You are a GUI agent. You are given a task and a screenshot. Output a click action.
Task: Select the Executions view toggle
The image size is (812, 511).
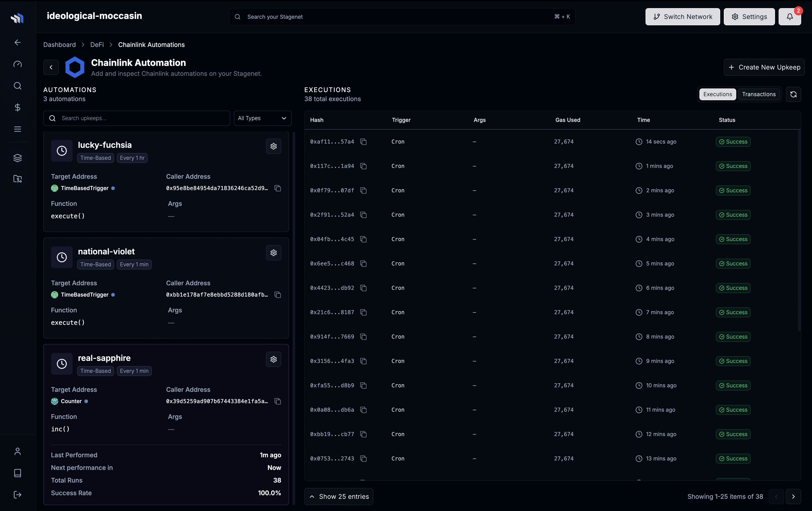[717, 94]
